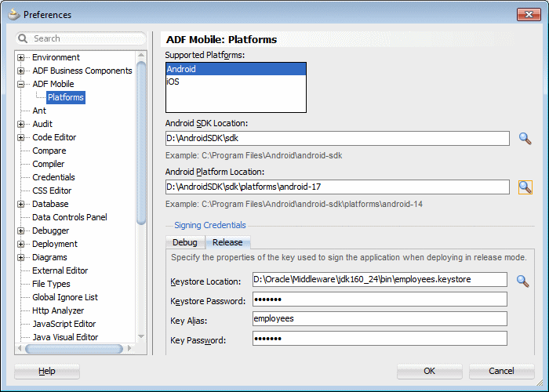Focus the Keystore Password field
The width and height of the screenshot is (549, 392).
coord(380,299)
